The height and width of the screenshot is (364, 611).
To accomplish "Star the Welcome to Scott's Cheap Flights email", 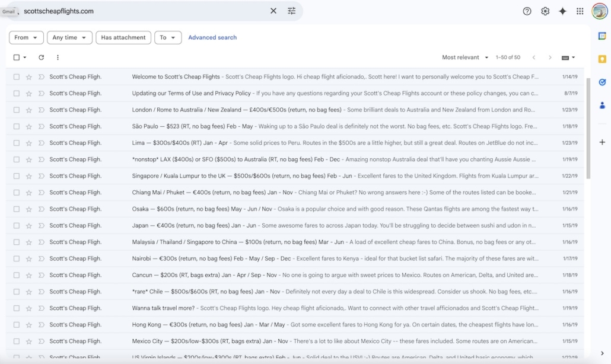I will point(29,77).
